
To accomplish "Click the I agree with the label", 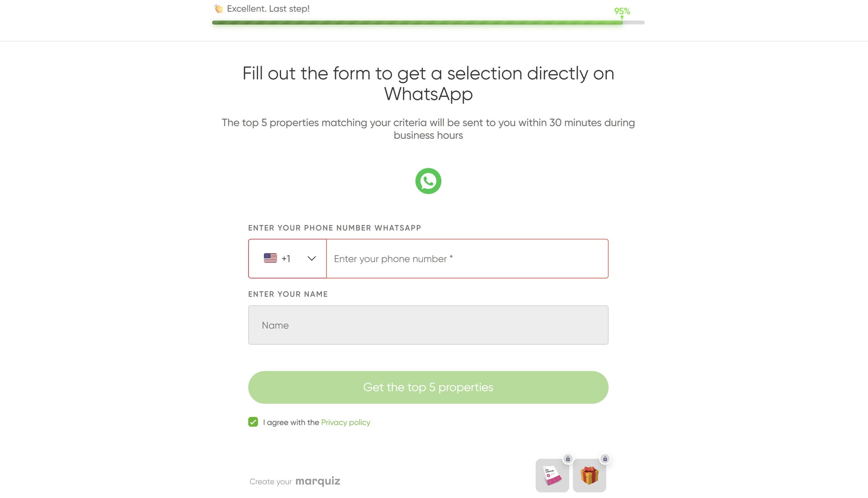I will pyautogui.click(x=291, y=422).
